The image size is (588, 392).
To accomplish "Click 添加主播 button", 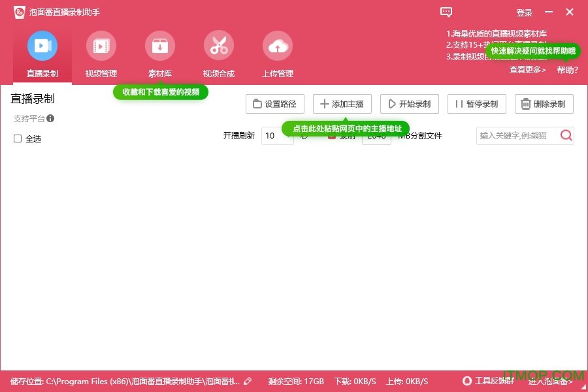I will tap(342, 104).
